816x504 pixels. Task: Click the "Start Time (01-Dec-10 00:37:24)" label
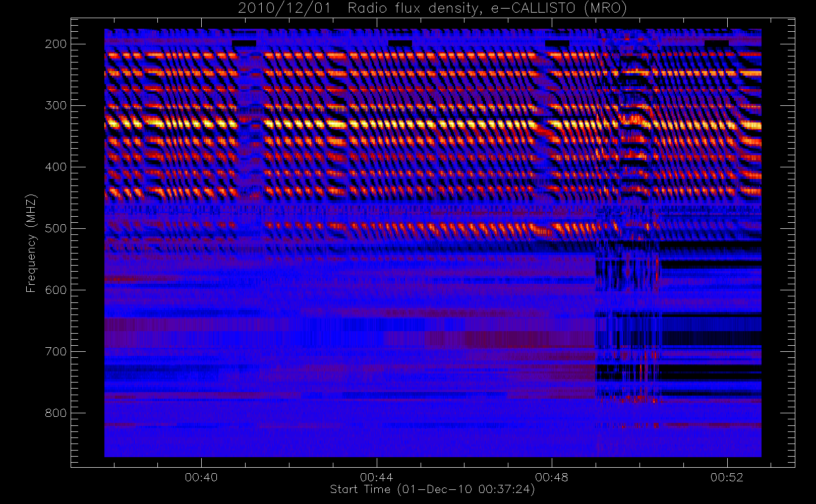tap(432, 489)
